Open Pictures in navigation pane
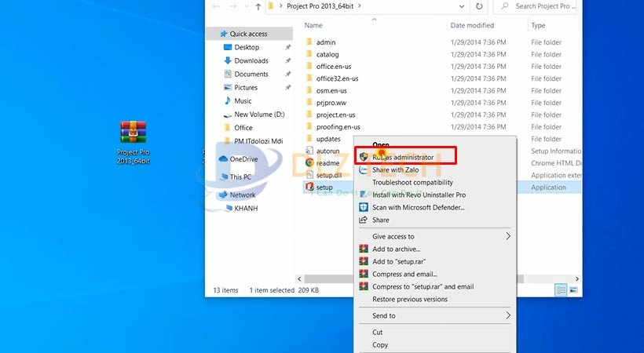644x353 pixels. [x=246, y=87]
